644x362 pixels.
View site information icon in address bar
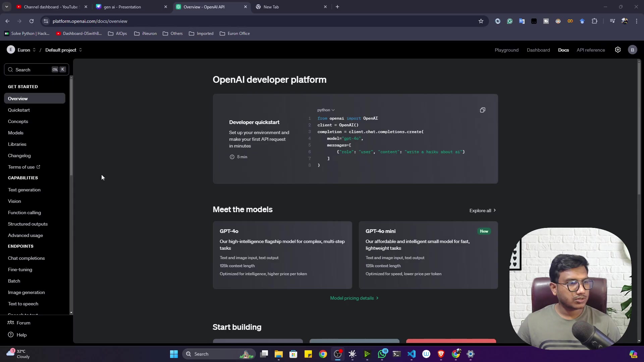pyautogui.click(x=46, y=21)
